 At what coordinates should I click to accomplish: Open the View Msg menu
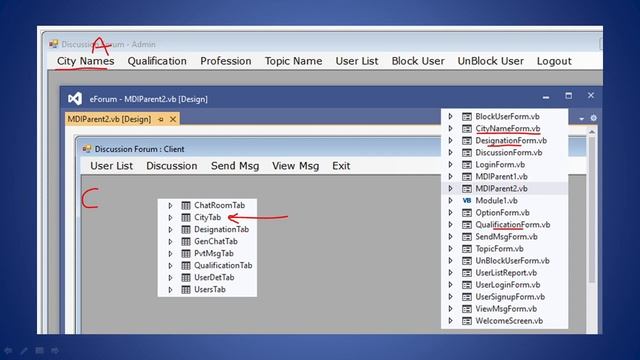[x=295, y=166]
